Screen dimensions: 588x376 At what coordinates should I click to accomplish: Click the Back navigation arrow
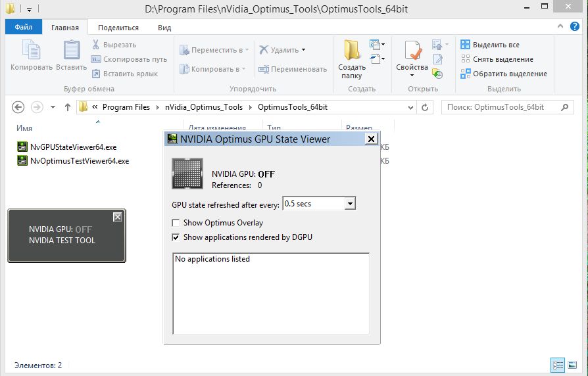point(18,107)
